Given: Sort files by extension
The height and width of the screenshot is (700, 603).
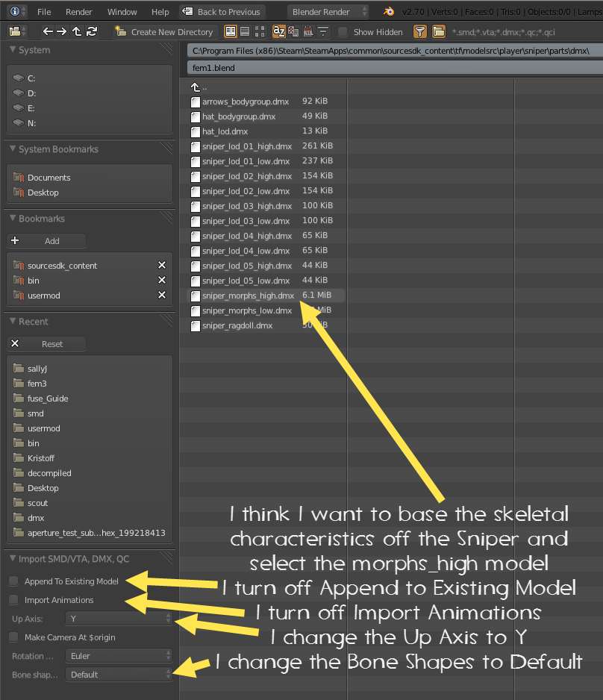Looking at the screenshot, I should [x=293, y=31].
